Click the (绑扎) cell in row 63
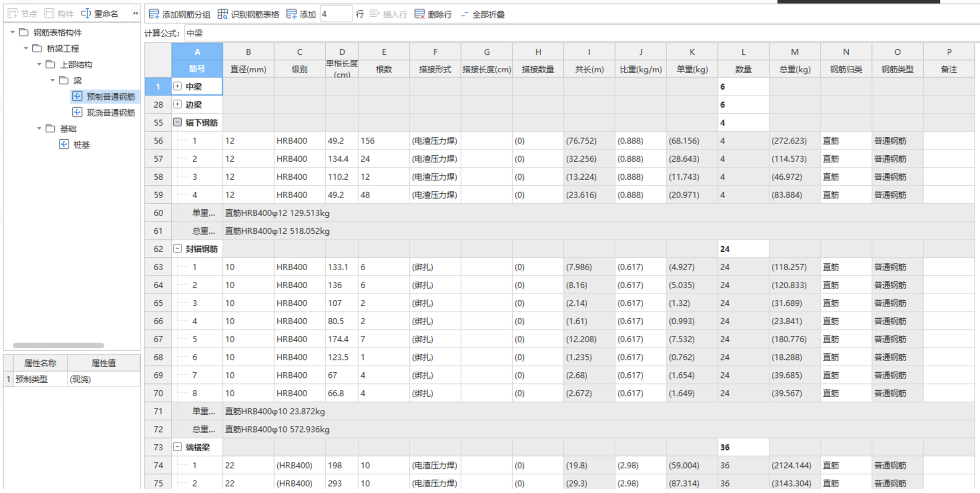This screenshot has width=980, height=493. tap(435, 267)
